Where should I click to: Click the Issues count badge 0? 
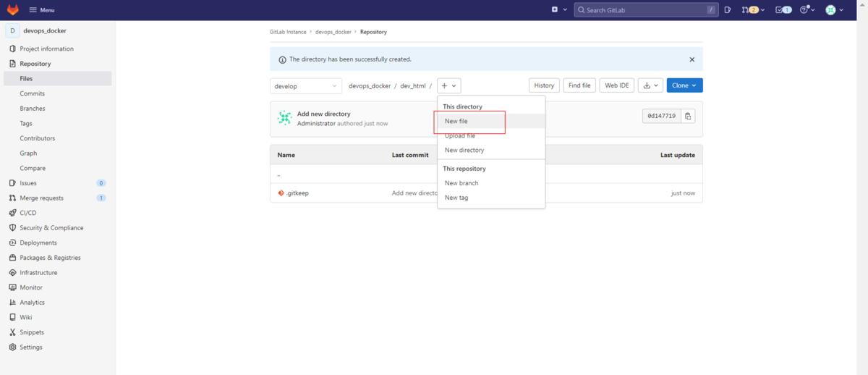[x=101, y=183]
